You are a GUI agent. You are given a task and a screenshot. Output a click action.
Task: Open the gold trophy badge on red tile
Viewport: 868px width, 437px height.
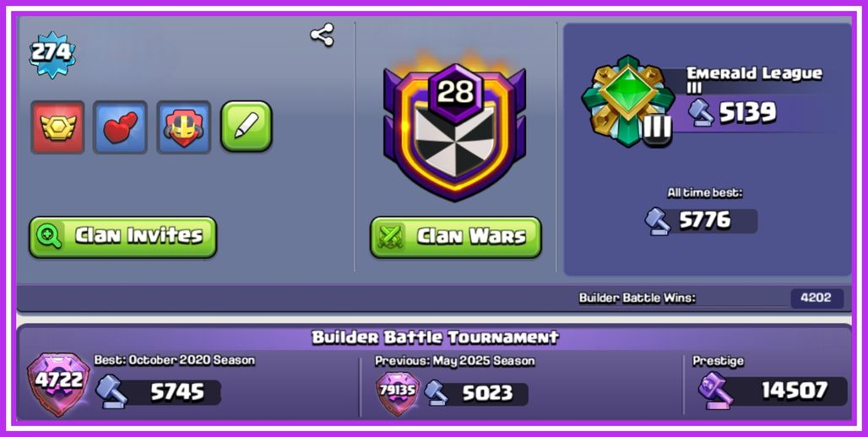tap(57, 127)
